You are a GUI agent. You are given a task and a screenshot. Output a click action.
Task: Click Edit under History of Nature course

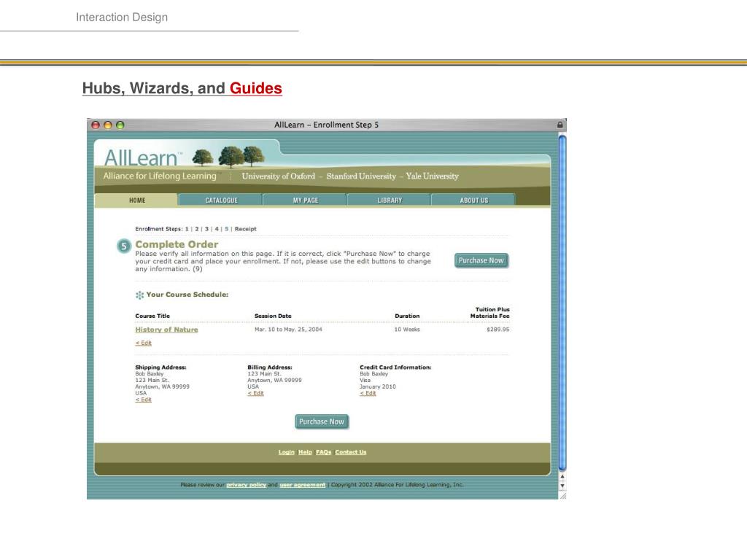(144, 343)
